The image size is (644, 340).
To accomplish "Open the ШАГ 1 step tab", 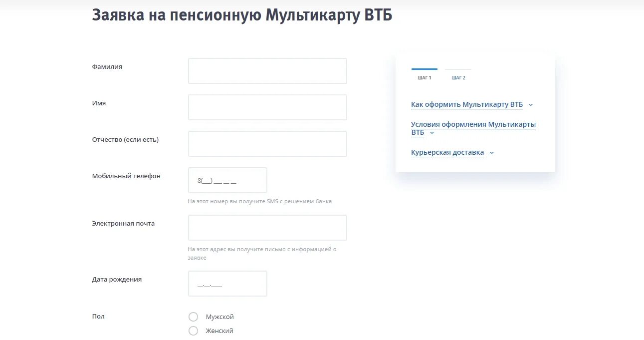I will click(425, 74).
